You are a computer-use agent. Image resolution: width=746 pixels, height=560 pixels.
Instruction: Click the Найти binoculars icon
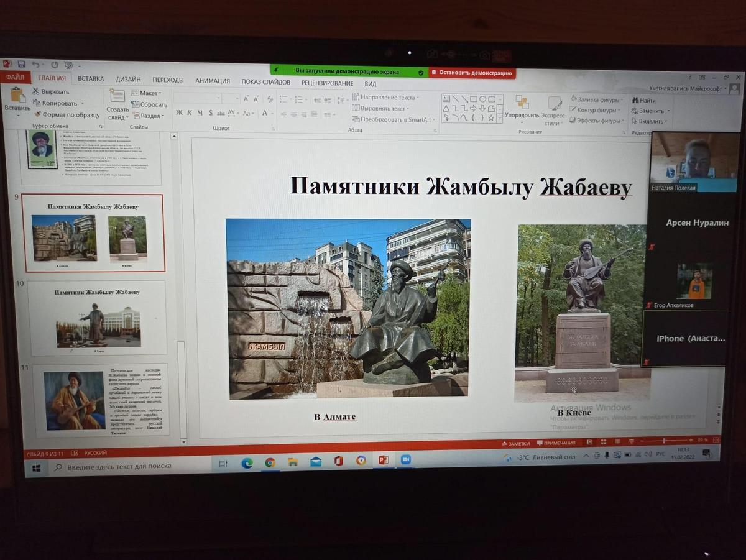(x=635, y=100)
